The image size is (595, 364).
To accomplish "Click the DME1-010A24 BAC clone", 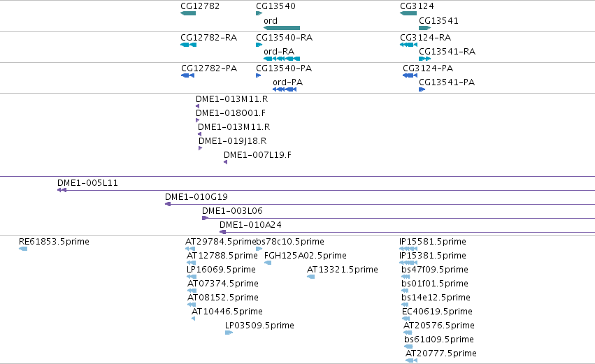I will [407, 232].
